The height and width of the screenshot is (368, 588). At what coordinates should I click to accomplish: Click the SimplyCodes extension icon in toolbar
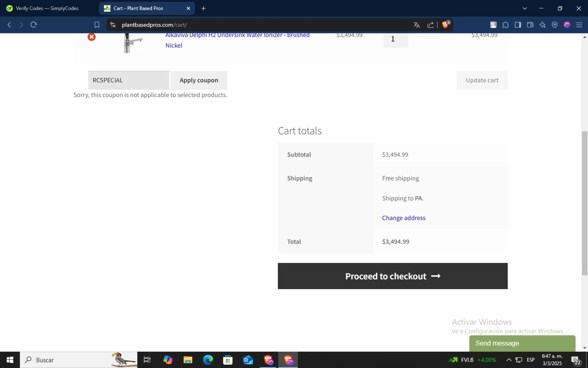(493, 25)
